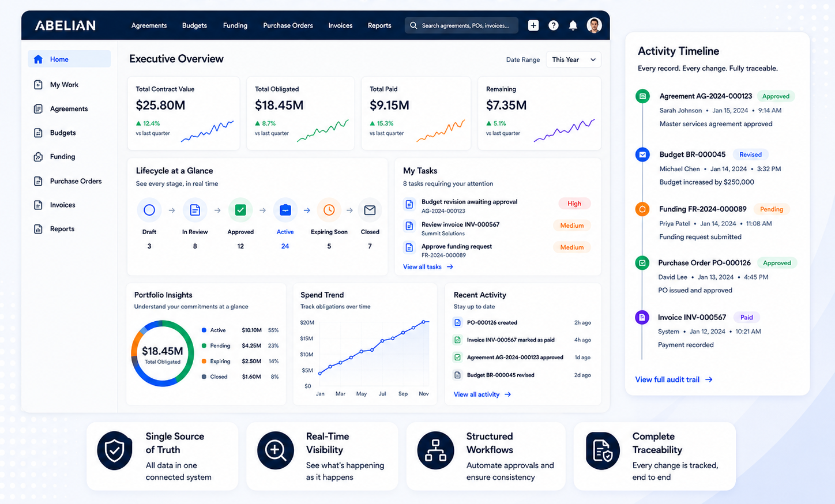Click the Total Paid $9.15M card
Viewport: 835px width, 504px height.
[416, 113]
